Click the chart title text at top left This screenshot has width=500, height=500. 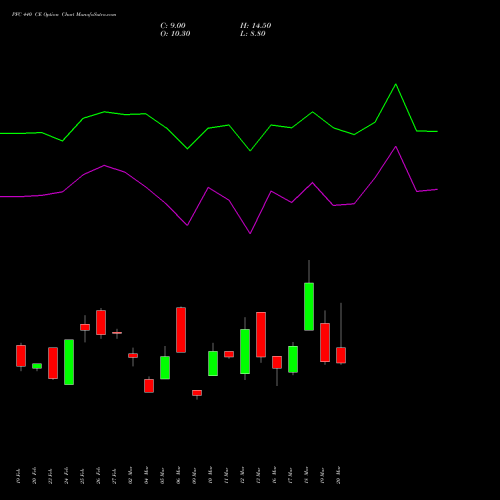(64, 15)
